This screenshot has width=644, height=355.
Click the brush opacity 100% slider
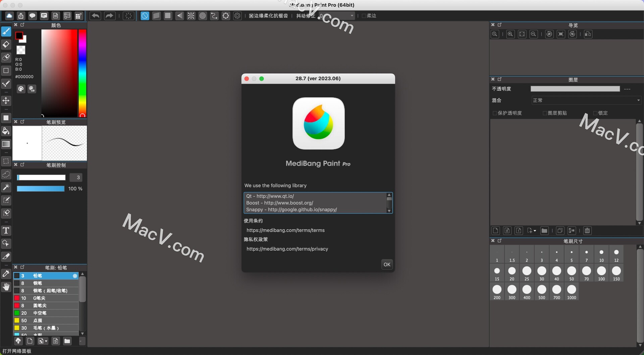(x=41, y=189)
